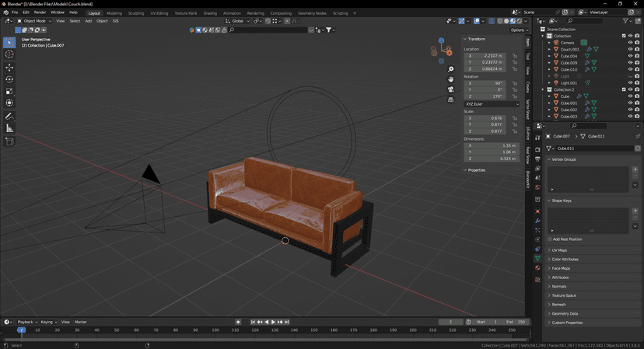Open the Render menu
The width and height of the screenshot is (644, 349).
tap(40, 12)
